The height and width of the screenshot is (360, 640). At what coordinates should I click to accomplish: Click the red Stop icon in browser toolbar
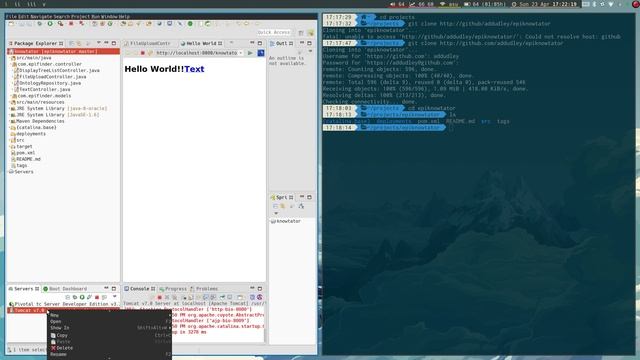pyautogui.click(x=142, y=53)
